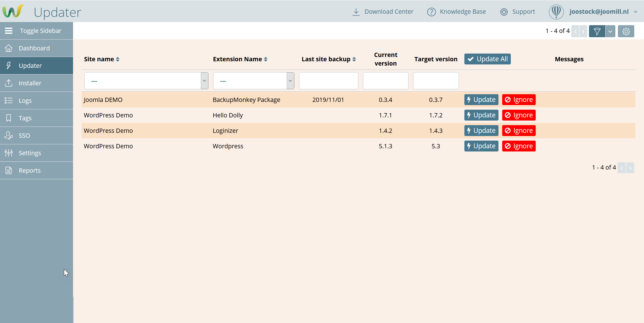This screenshot has height=323, width=644.
Task: Toggle sort on Extension Name column
Action: (266, 59)
